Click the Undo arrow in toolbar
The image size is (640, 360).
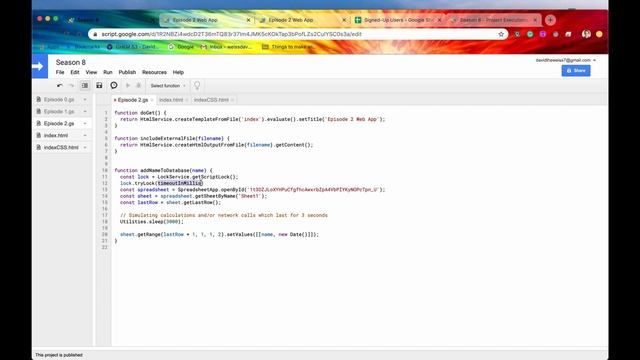pyautogui.click(x=60, y=86)
